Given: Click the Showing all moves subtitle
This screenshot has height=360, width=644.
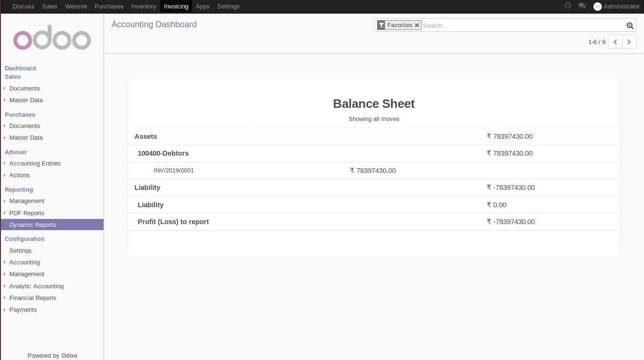Looking at the screenshot, I should pos(374,119).
